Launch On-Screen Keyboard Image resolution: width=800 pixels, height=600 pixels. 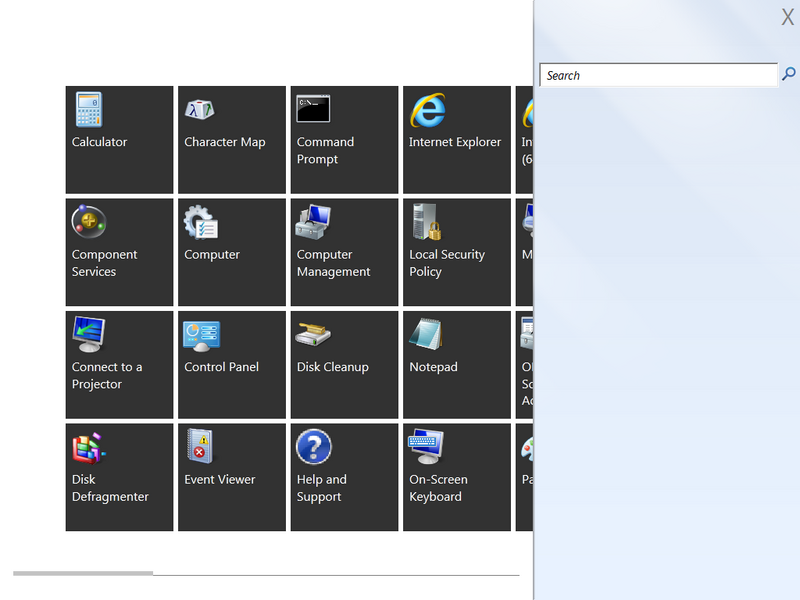click(x=456, y=477)
